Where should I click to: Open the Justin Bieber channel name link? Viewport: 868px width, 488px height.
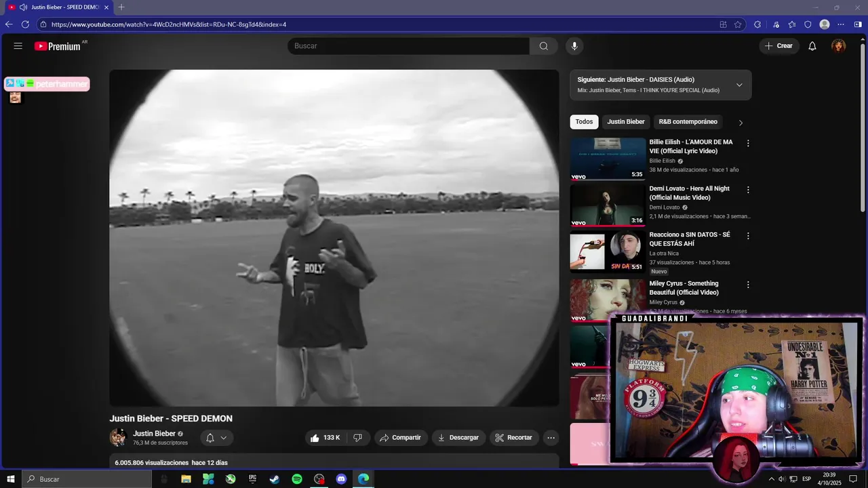coord(154,434)
